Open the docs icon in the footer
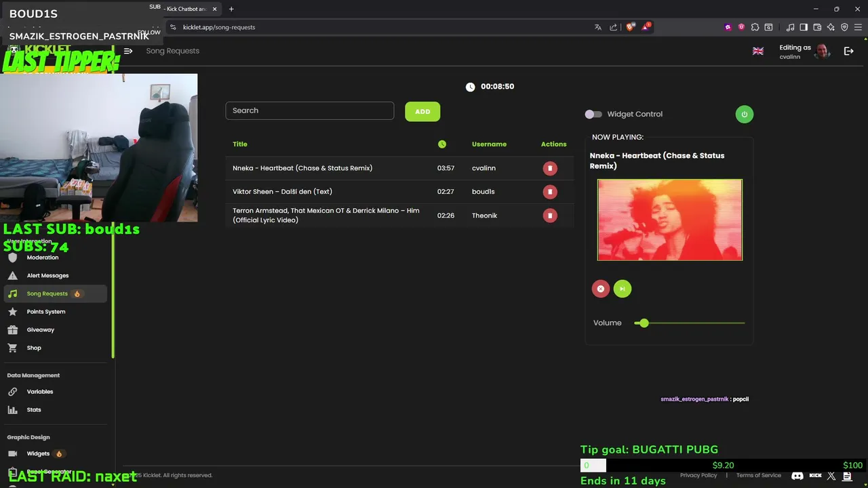 (x=847, y=476)
